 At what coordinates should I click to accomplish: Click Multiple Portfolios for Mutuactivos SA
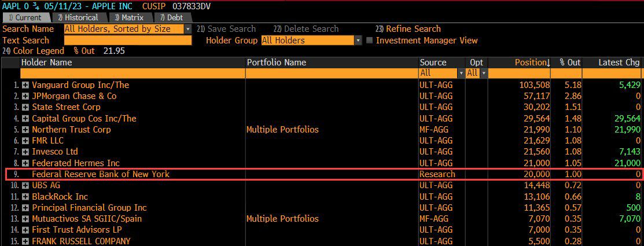pos(282,219)
